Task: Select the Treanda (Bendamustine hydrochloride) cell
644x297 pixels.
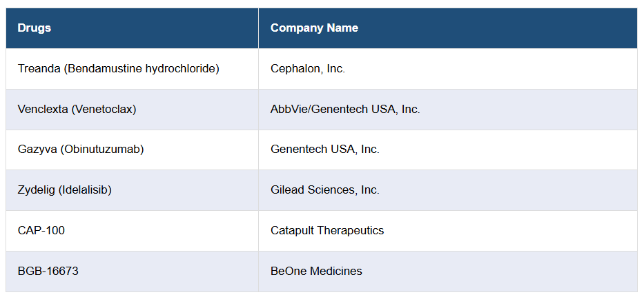Action: 118,69
